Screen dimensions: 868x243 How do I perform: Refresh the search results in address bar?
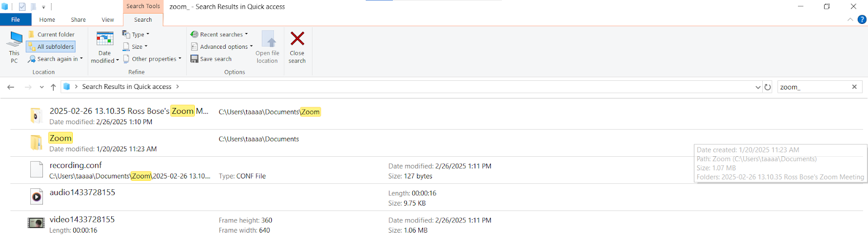click(x=768, y=87)
